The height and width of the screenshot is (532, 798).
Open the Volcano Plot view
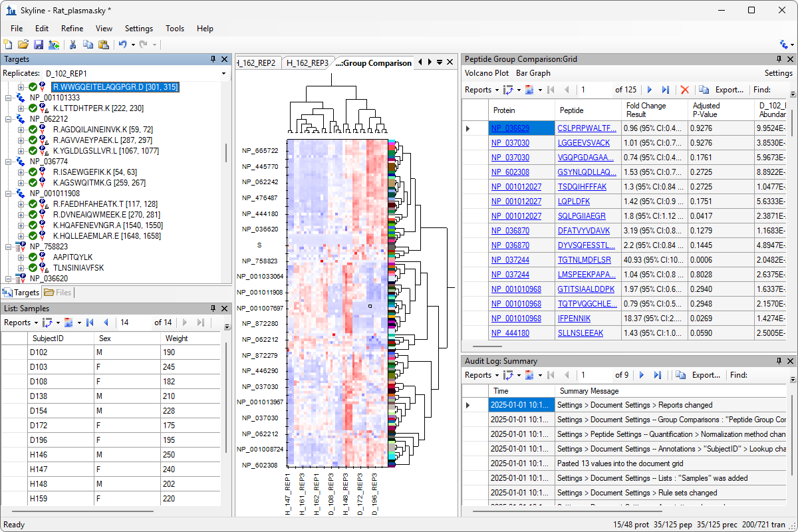click(x=486, y=73)
